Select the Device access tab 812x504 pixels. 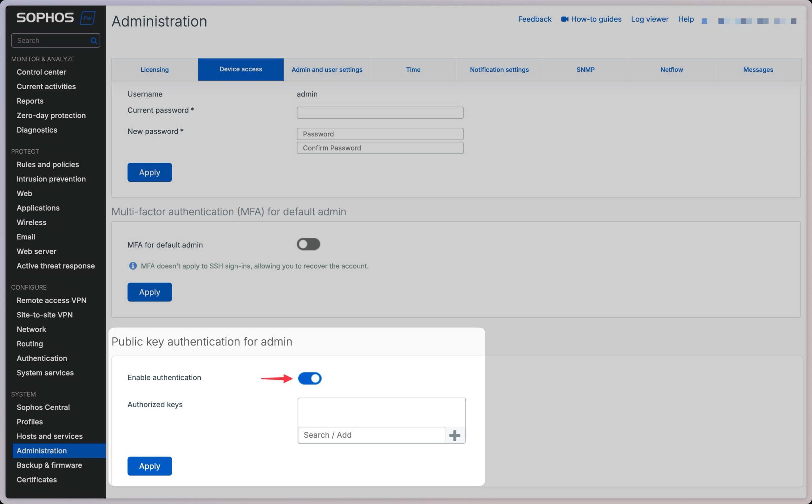pyautogui.click(x=241, y=69)
